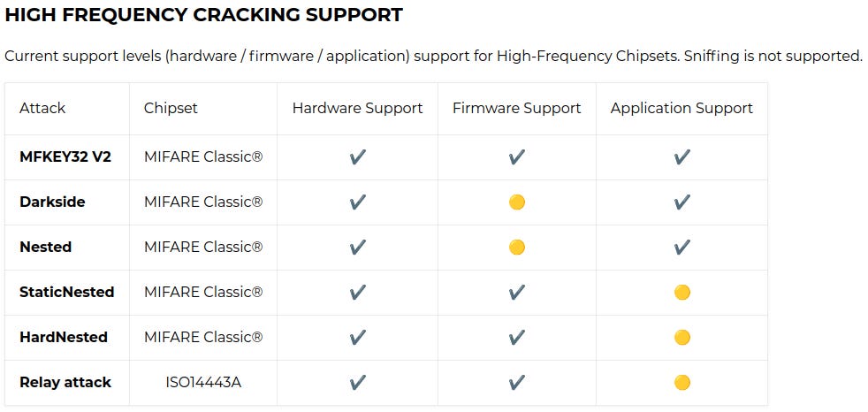Click the ISO14443A chipset cell
The width and height of the screenshot is (868, 412).
203,383
